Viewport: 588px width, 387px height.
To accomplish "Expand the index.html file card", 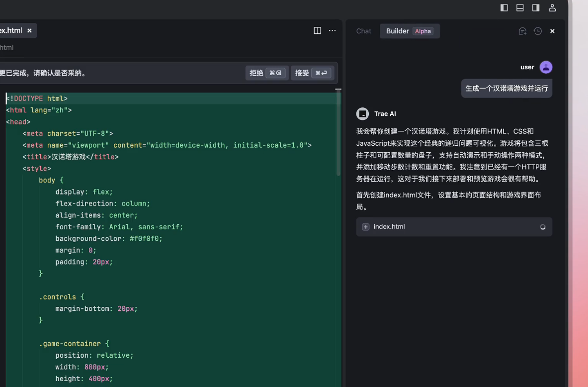I will (365, 226).
